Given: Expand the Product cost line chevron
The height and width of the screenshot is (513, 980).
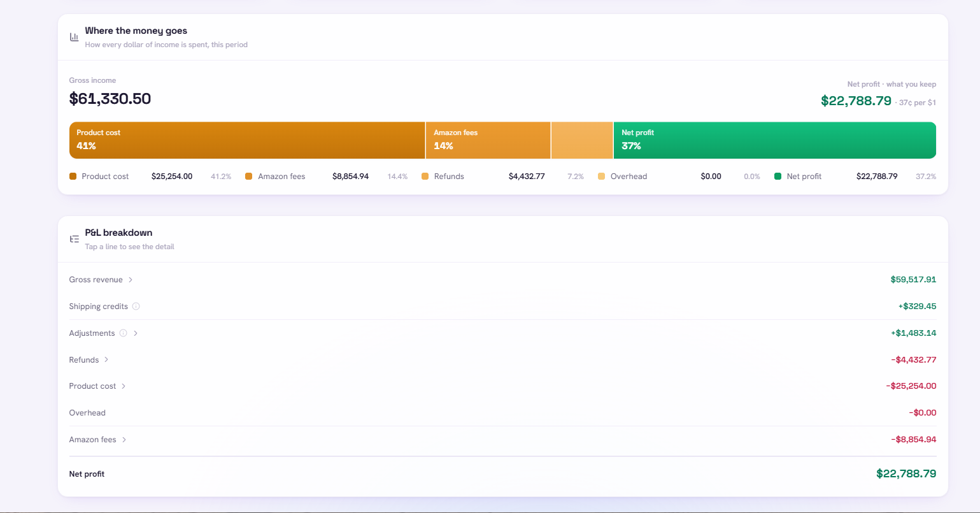Looking at the screenshot, I should [124, 386].
